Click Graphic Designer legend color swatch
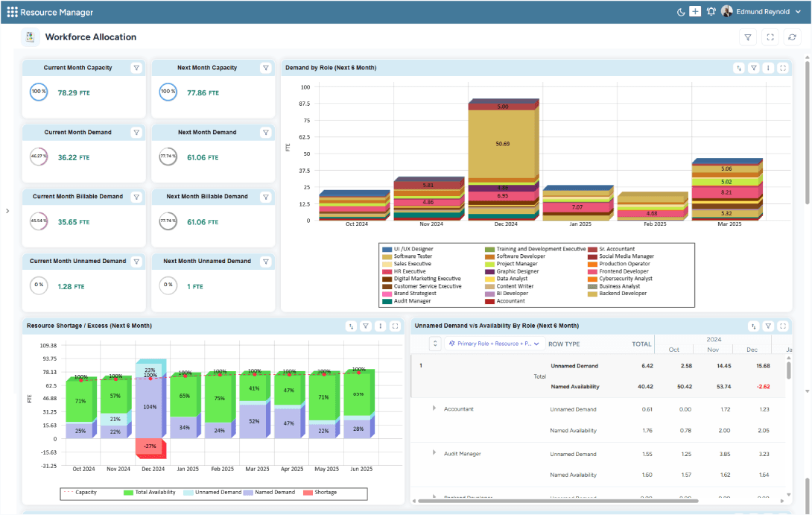This screenshot has height=515, width=812. [489, 271]
